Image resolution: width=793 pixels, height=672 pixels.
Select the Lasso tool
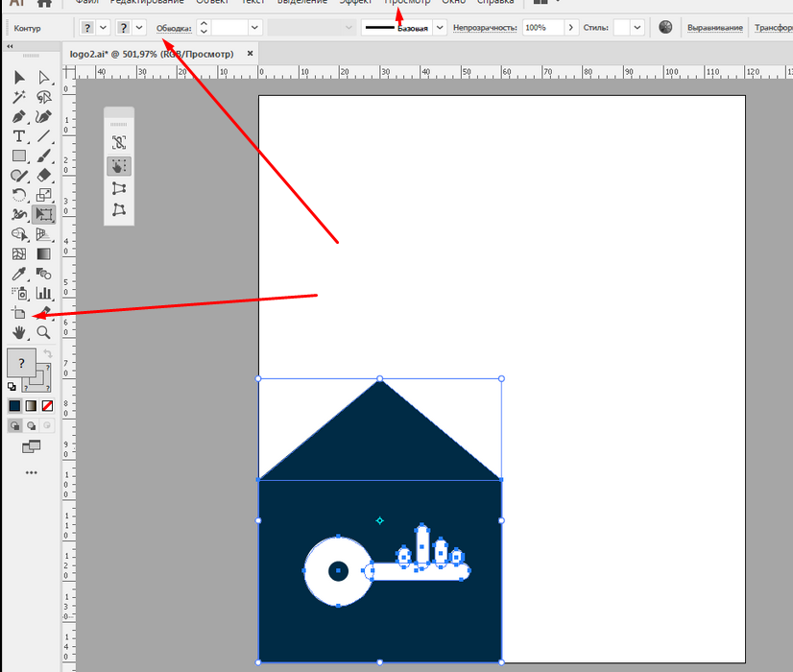point(43,97)
